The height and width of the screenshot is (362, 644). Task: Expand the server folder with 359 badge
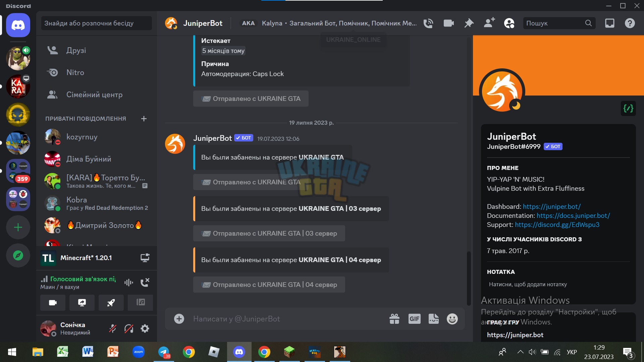click(18, 171)
